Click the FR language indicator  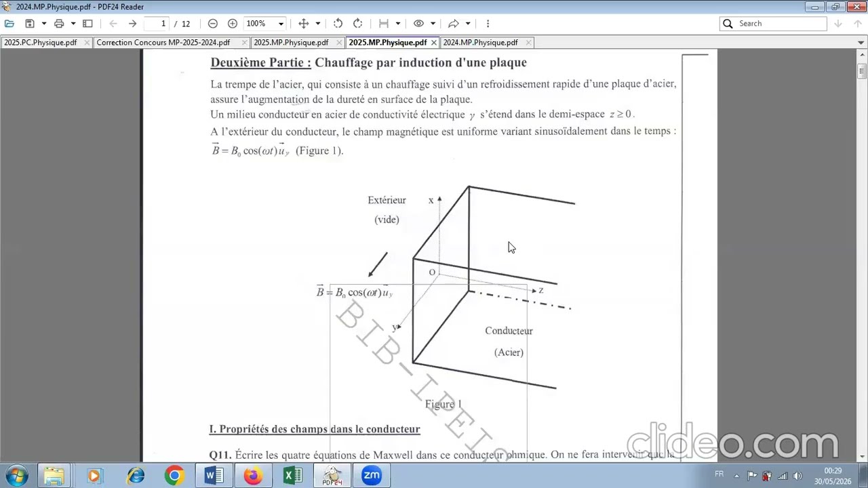coord(719,474)
